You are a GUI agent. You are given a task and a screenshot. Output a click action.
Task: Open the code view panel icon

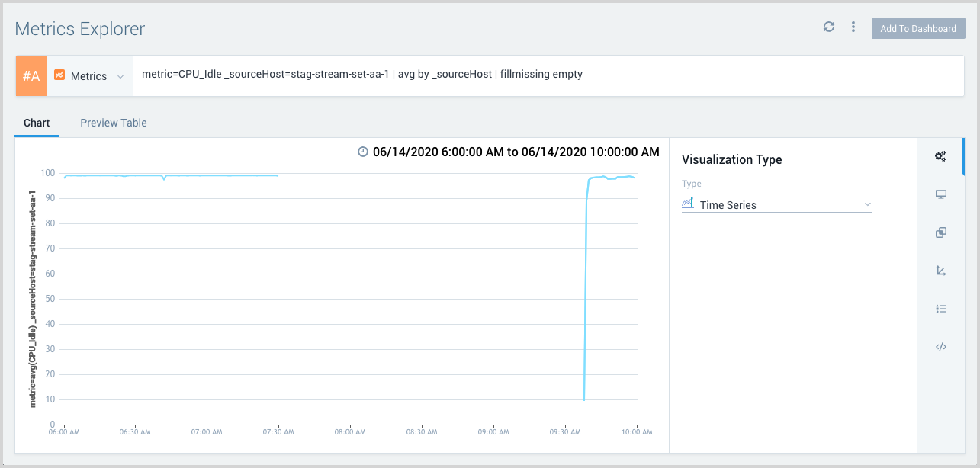click(x=940, y=347)
